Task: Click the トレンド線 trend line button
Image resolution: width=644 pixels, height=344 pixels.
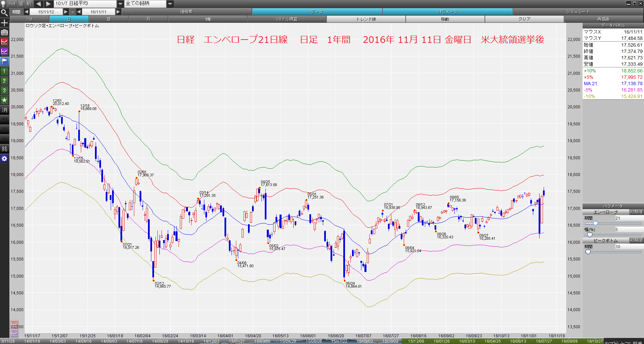Action: coord(366,19)
